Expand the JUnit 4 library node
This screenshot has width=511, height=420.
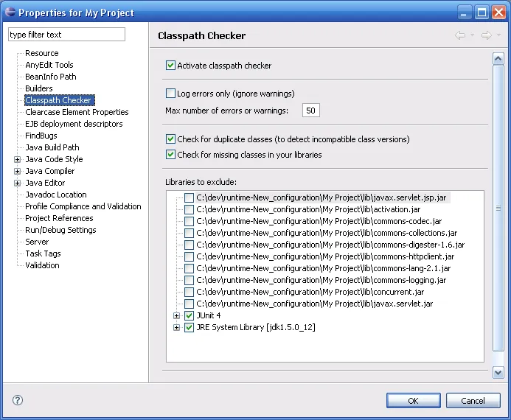[x=177, y=315]
